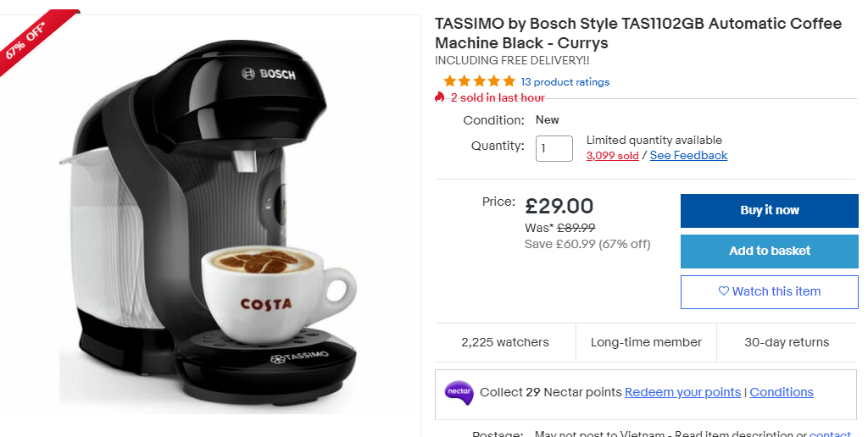Click the red flame hot-item icon
Image resolution: width=868 pixels, height=437 pixels.
[439, 97]
